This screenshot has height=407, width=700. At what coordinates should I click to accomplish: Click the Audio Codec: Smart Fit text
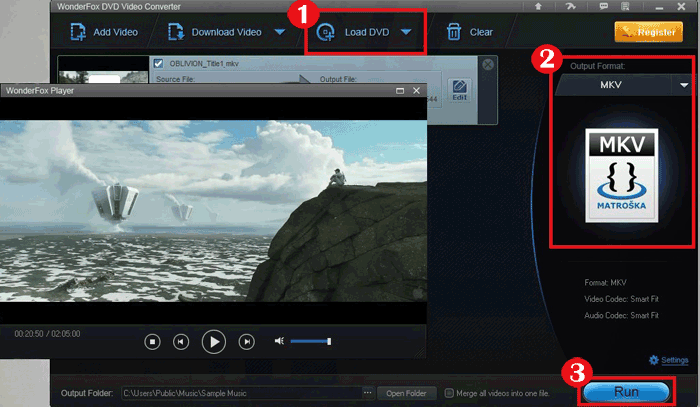pos(621,315)
